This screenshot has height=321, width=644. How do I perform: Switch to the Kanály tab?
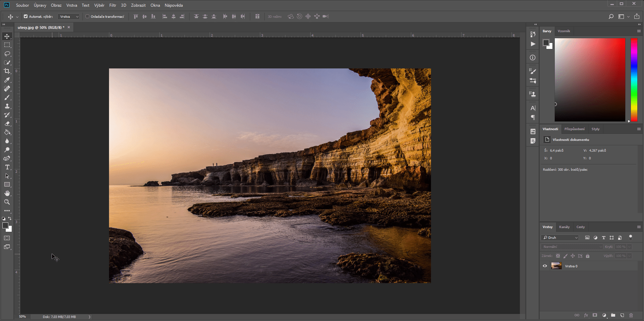(564, 227)
